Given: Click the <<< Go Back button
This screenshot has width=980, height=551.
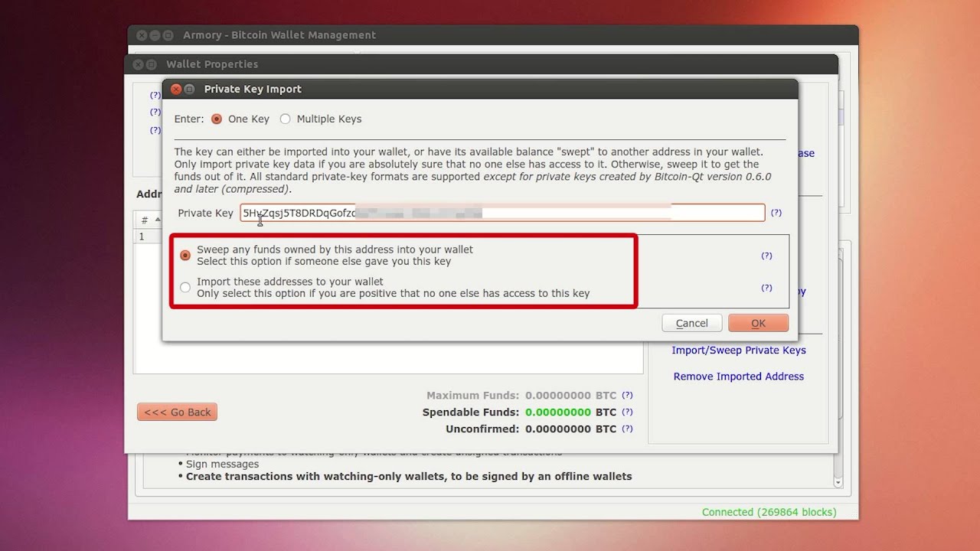Looking at the screenshot, I should point(178,412).
